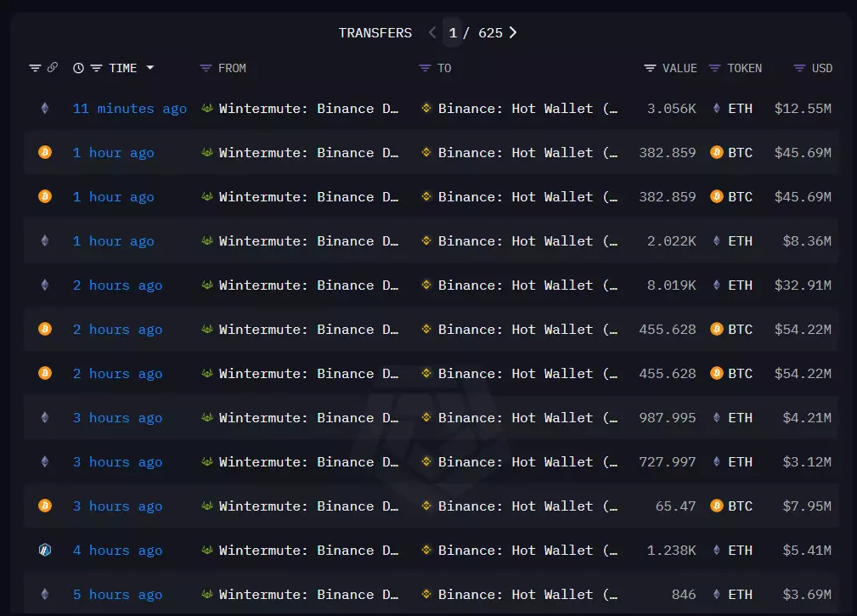Open leftmost chain filter in header

(35, 68)
